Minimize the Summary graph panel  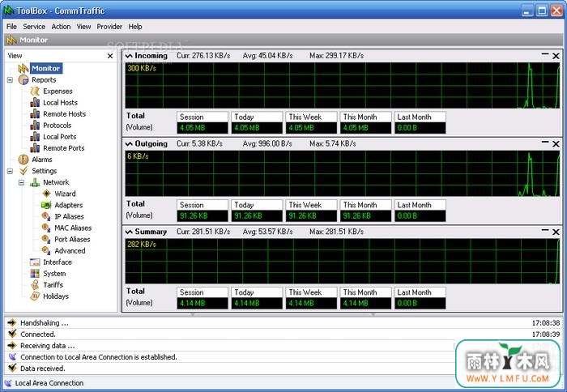(545, 231)
